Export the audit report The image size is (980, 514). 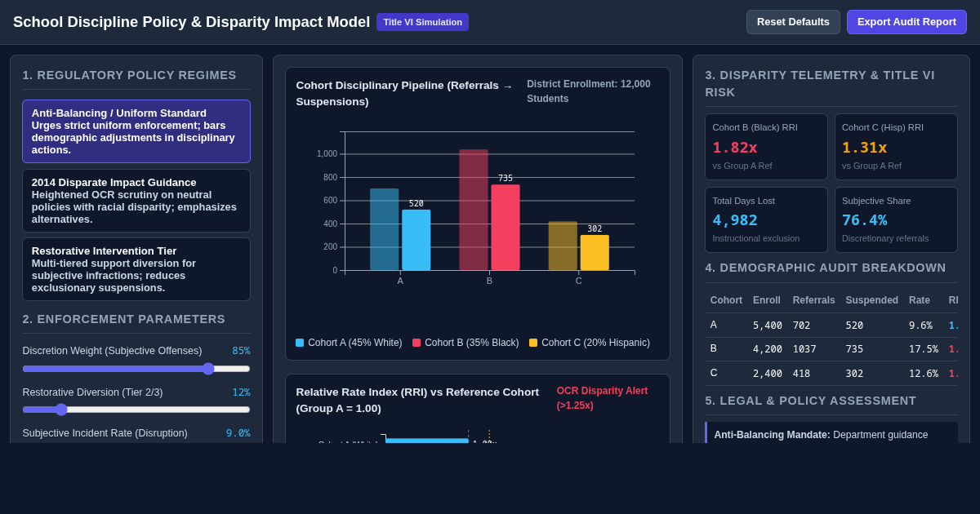[x=906, y=22]
